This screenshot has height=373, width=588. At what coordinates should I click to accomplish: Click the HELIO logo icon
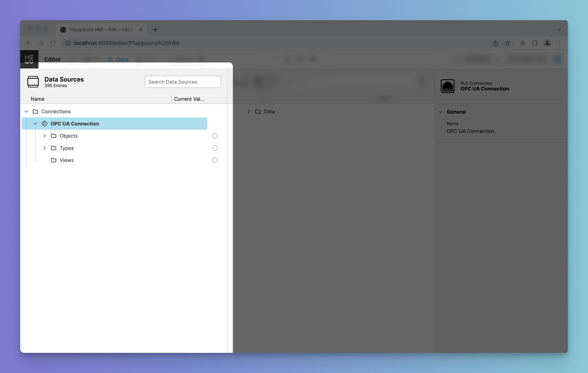click(x=29, y=59)
